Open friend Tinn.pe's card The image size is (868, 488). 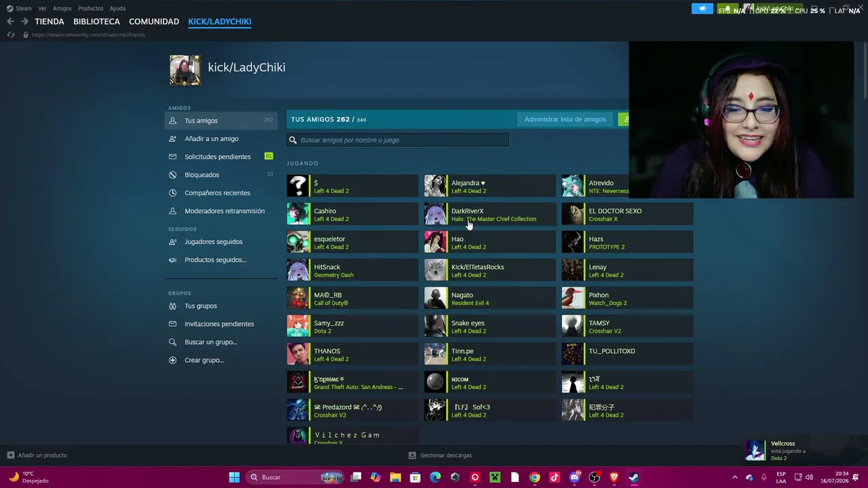[490, 354]
